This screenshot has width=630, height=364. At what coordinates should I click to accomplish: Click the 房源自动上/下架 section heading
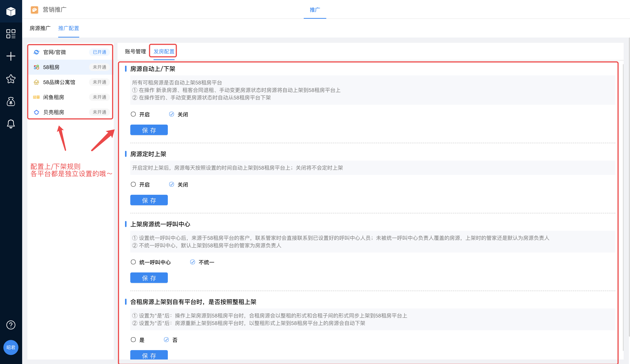tap(152, 69)
